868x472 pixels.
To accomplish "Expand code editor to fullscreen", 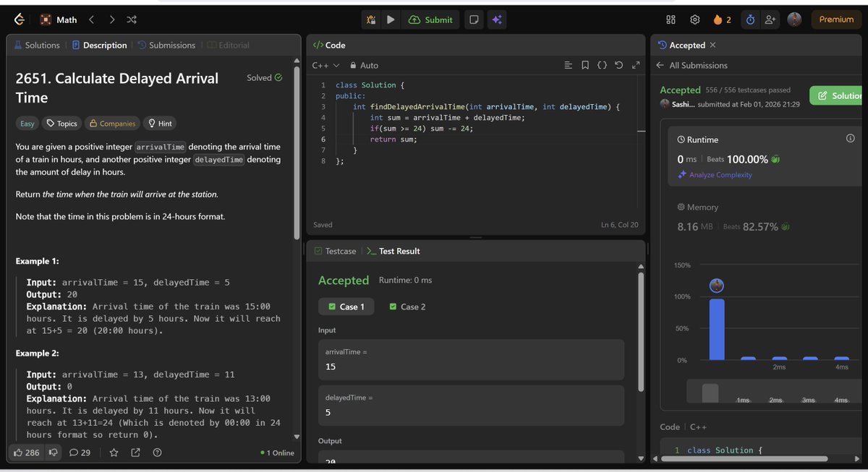I will (x=636, y=65).
